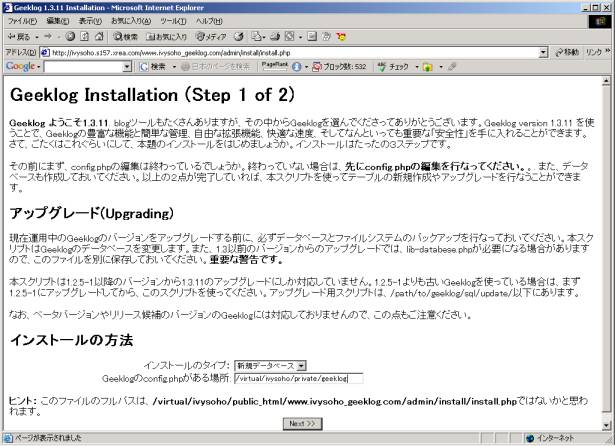Click the Internet zone status icon
615x446 pixels.
530,438
